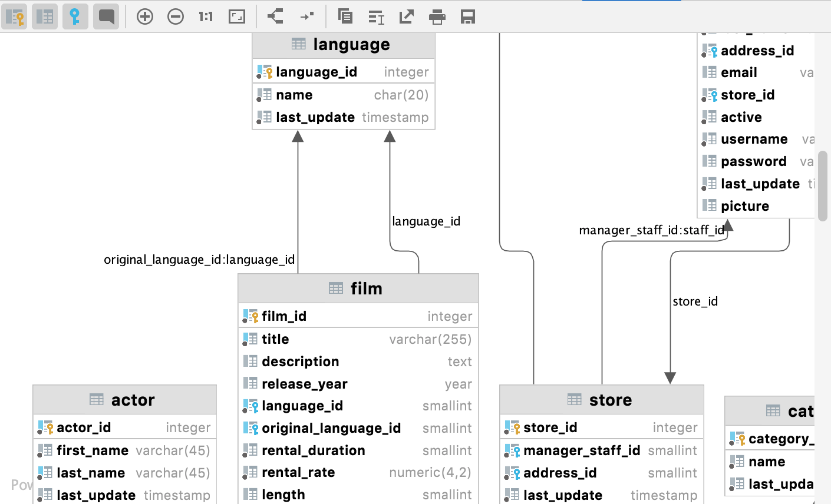
Task: Click length column in film table
Action: (x=358, y=495)
